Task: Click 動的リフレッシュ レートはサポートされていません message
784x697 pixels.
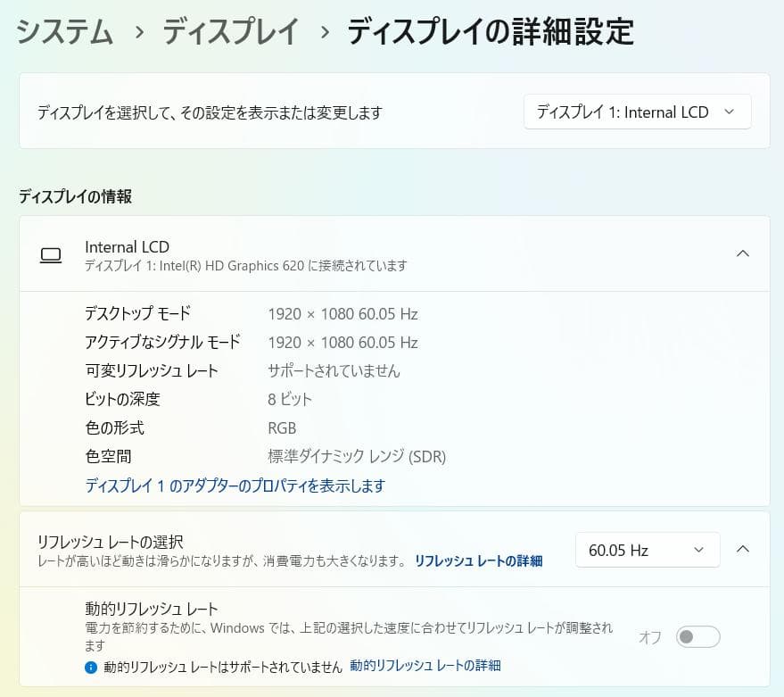Action: point(222,667)
